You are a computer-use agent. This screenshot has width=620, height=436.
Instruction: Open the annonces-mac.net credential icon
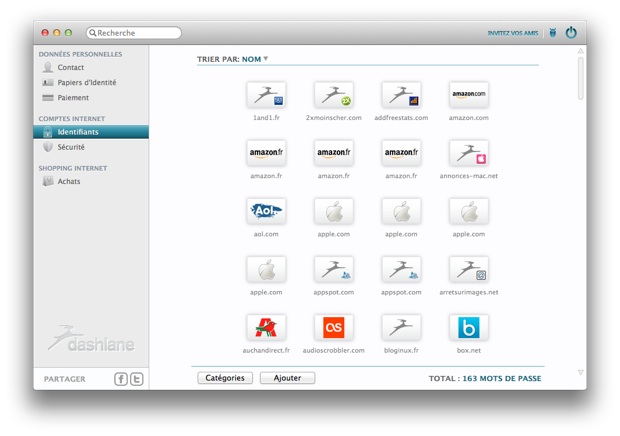[x=469, y=153]
